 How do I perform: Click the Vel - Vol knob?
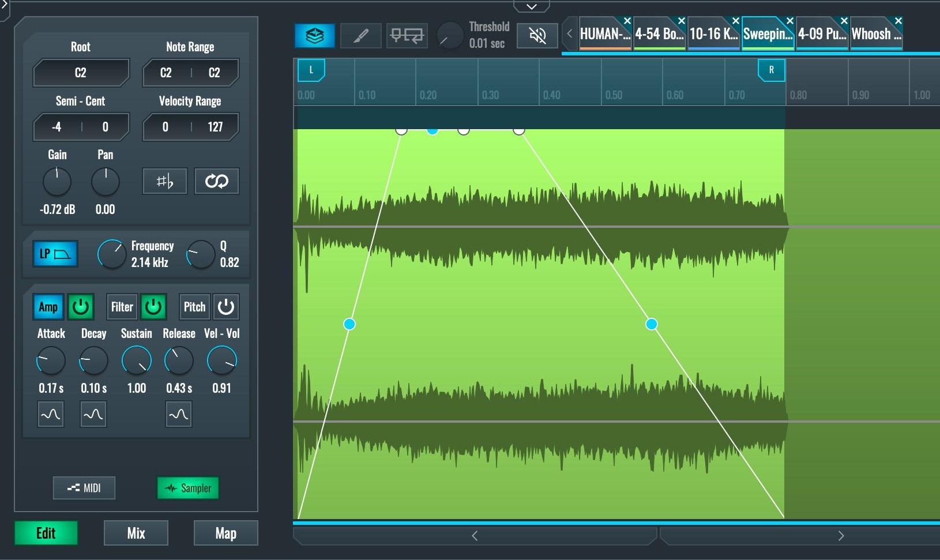(222, 361)
